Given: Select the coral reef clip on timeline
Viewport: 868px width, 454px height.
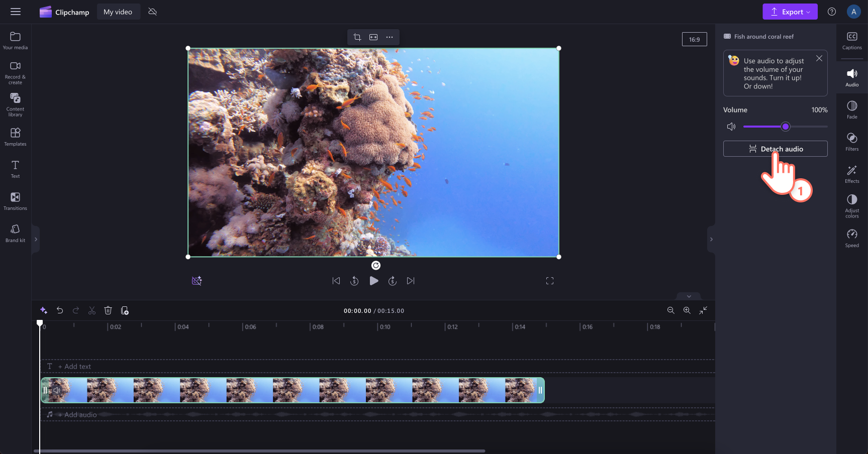Looking at the screenshot, I should click(293, 390).
